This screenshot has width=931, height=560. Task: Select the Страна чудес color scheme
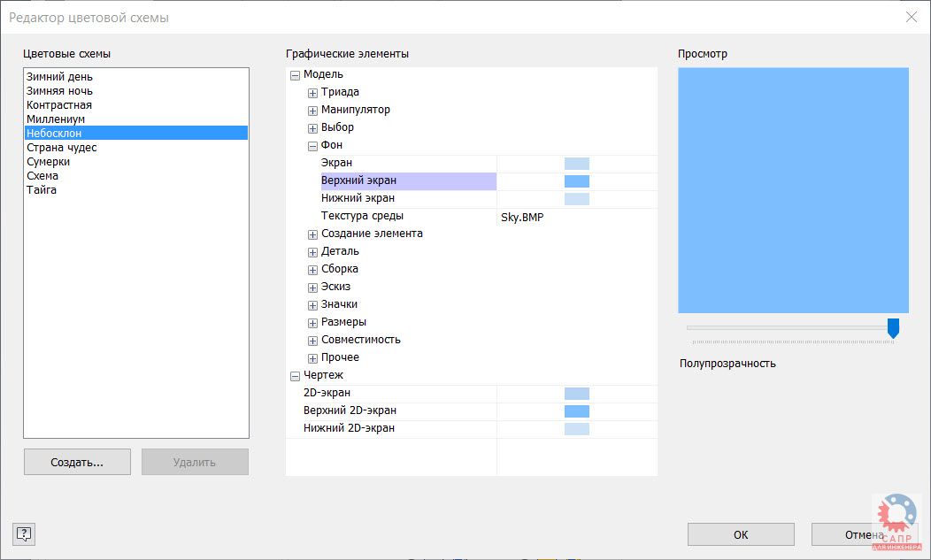tap(136, 147)
